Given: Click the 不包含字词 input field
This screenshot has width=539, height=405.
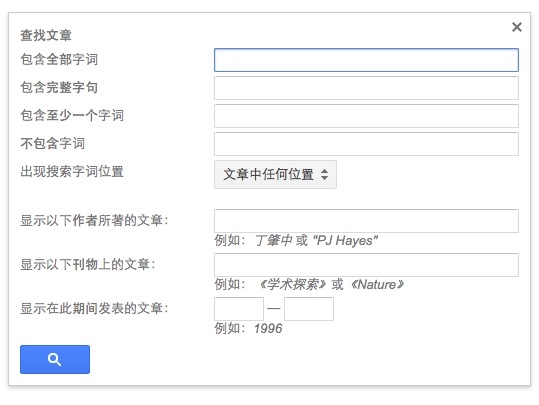Looking at the screenshot, I should click(x=366, y=144).
